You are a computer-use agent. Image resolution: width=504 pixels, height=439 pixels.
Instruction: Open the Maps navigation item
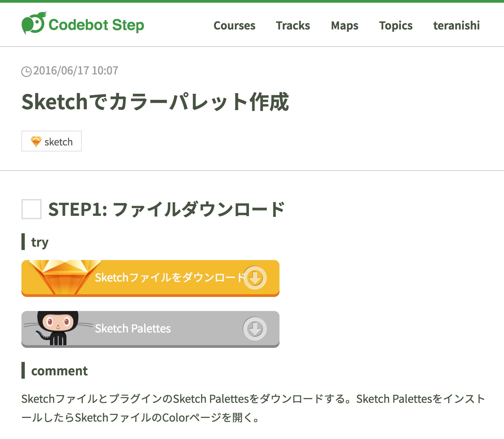(344, 25)
